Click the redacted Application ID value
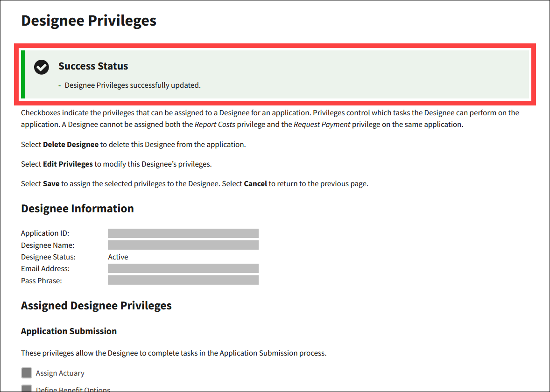The width and height of the screenshot is (550, 392). [x=183, y=233]
